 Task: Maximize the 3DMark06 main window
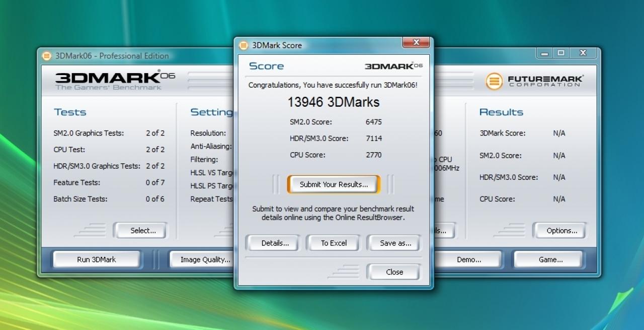(561, 53)
